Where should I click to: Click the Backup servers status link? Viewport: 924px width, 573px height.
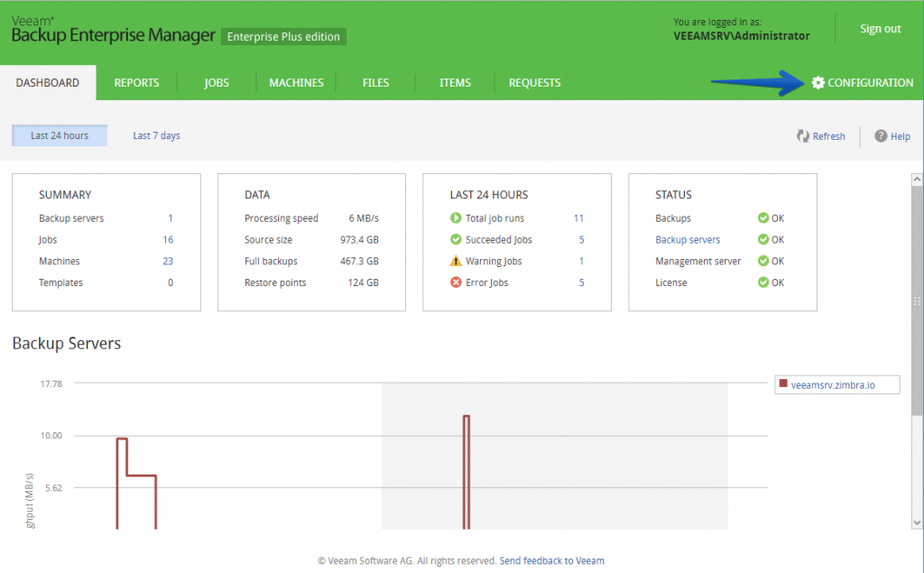[x=688, y=239]
